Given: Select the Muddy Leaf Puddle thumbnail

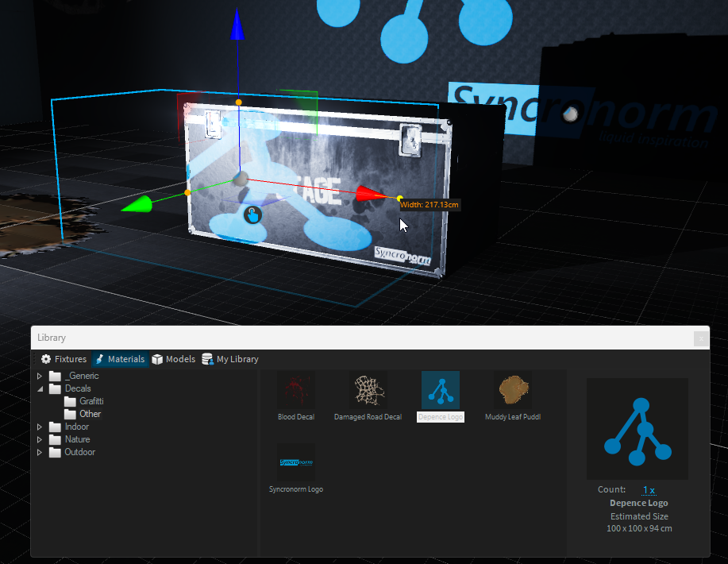Looking at the screenshot, I should coord(513,390).
